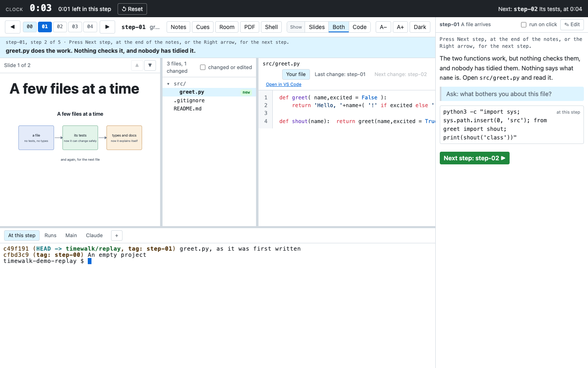Reset the clock timer
Viewport: 588px width, 368px height.
(132, 9)
